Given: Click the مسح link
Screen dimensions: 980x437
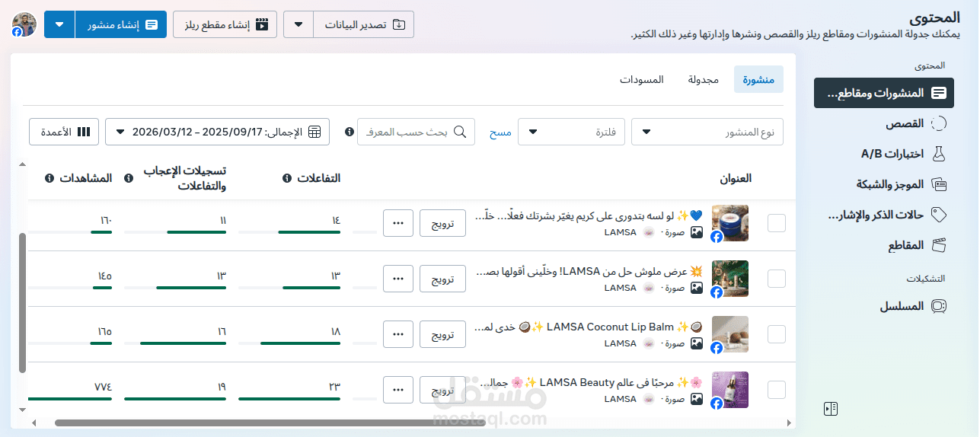Looking at the screenshot, I should click(500, 132).
